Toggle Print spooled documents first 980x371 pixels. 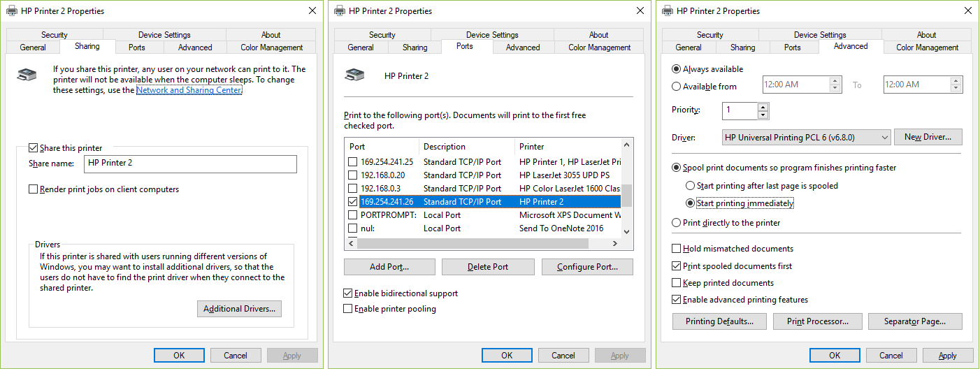coord(676,266)
